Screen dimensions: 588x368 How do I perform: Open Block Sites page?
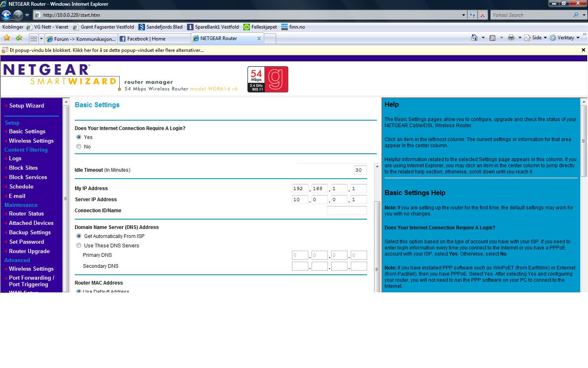click(x=23, y=168)
